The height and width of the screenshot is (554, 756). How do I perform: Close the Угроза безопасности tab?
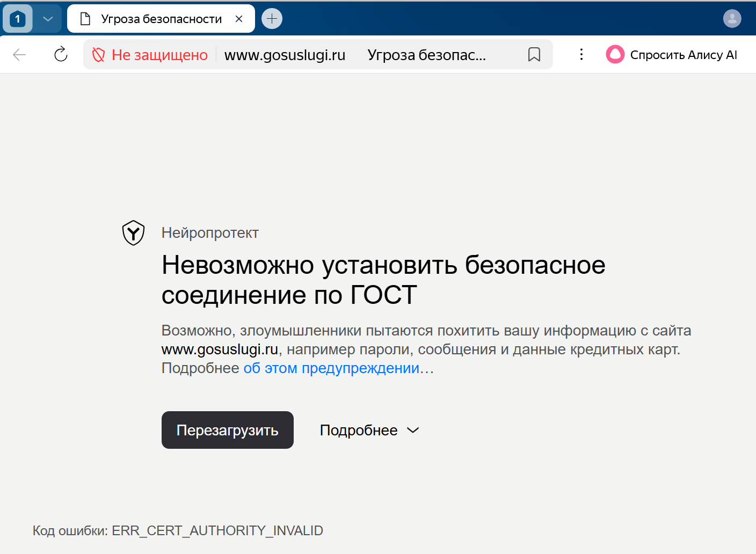tap(239, 19)
